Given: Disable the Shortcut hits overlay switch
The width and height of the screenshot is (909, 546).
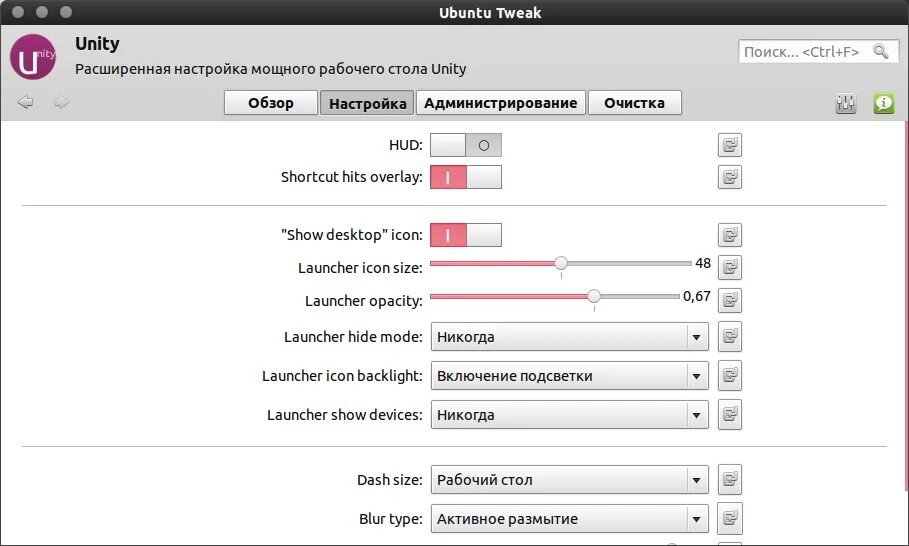Looking at the screenshot, I should click(x=465, y=178).
